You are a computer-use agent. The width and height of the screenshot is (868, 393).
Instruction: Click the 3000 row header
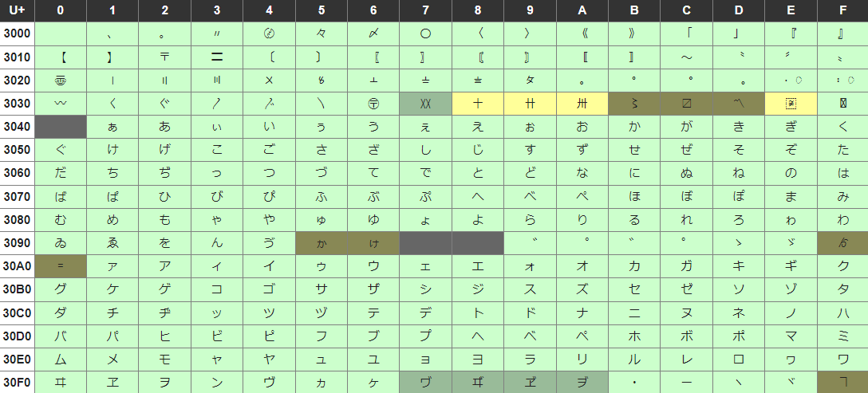(18, 34)
